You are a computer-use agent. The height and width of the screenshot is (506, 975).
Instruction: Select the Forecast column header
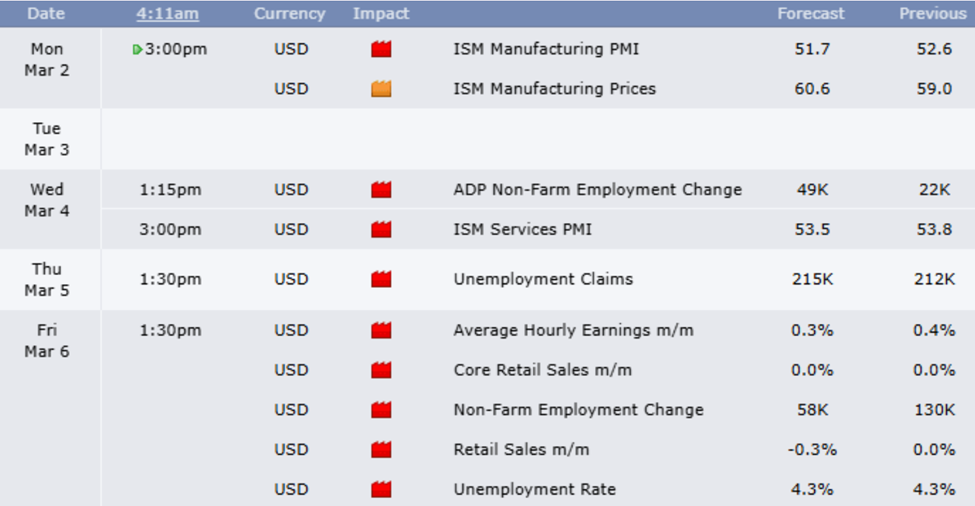tap(811, 14)
